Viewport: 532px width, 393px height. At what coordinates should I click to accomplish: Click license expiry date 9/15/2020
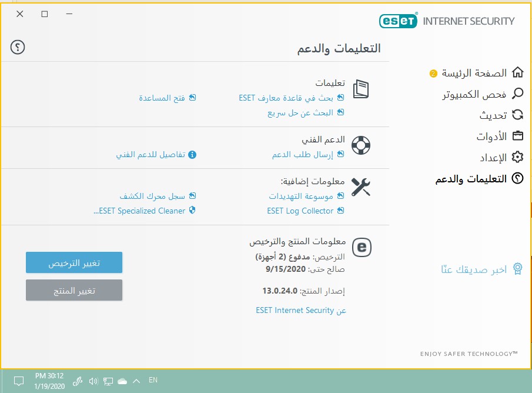coord(286,269)
